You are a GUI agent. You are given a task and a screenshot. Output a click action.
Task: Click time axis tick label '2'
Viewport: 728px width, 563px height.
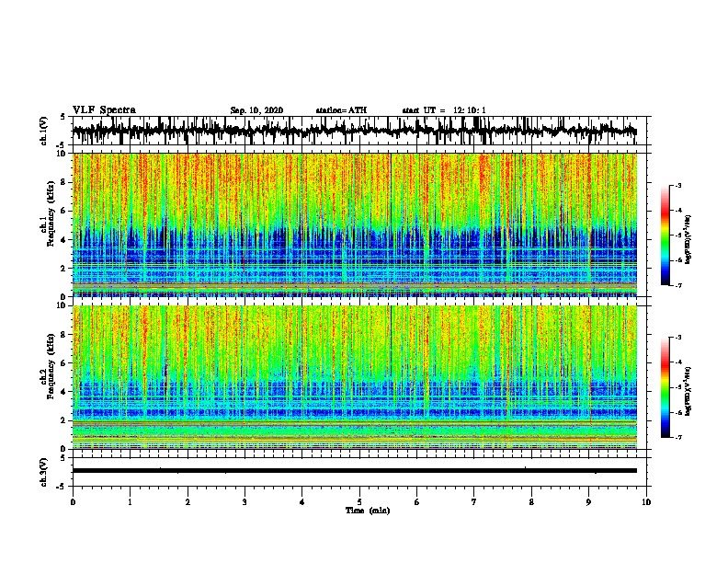click(188, 501)
